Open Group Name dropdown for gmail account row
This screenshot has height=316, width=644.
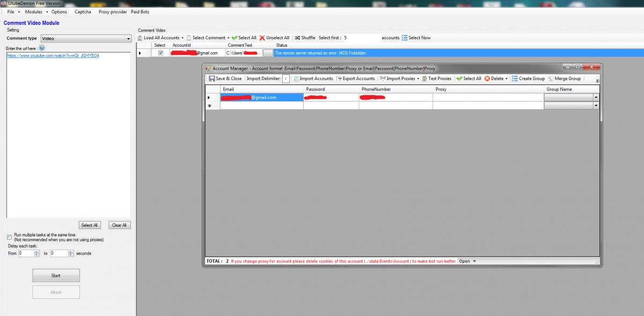596,97
